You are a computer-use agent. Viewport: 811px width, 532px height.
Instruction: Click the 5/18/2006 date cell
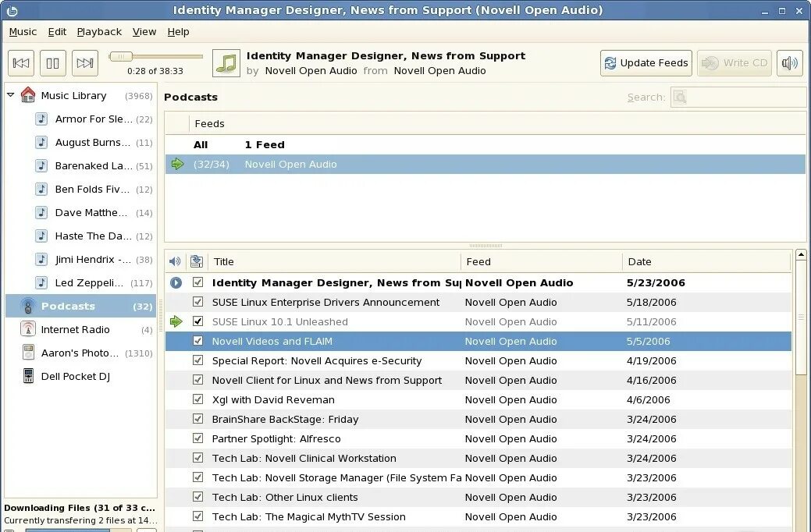click(651, 303)
